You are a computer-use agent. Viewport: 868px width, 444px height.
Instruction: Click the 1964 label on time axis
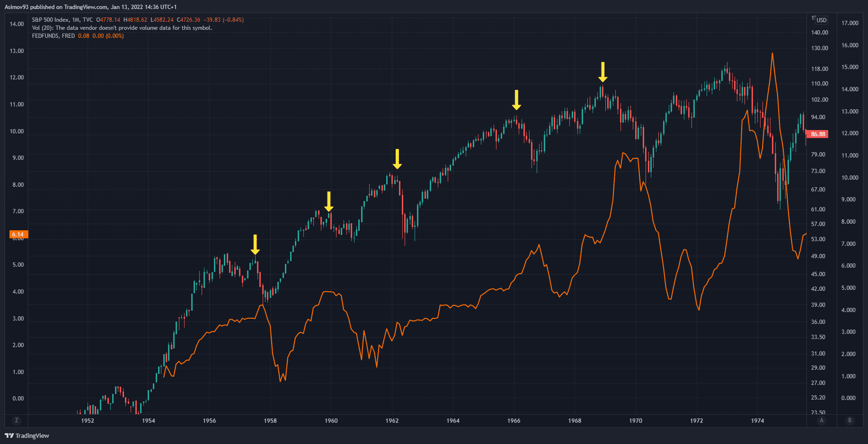point(453,420)
